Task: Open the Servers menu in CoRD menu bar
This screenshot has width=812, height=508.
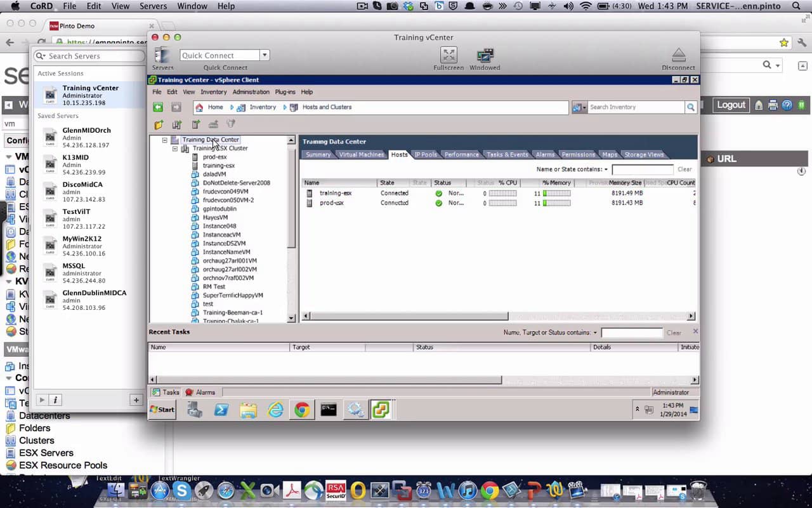Action: [153, 6]
